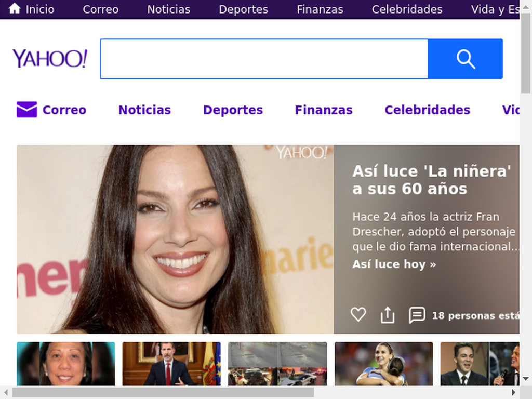Viewport: 532px width, 399px height.
Task: Like the article with the heart icon
Action: 358,314
